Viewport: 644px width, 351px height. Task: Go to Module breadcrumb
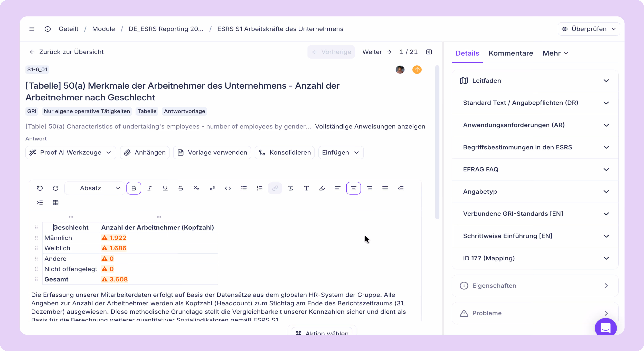pyautogui.click(x=104, y=29)
